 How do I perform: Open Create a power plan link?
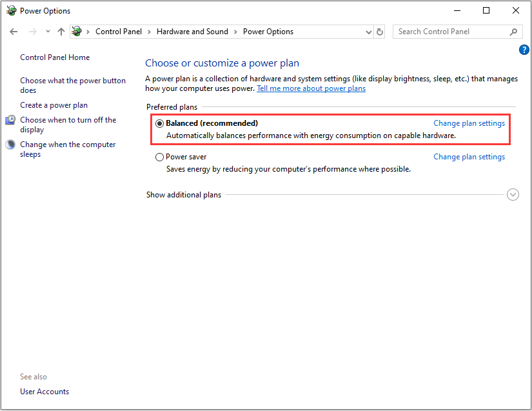click(54, 105)
